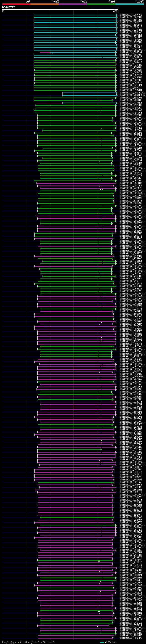Open hit UniRef100_Q9FYE4
This screenshot has width=146, height=644.
131,35
